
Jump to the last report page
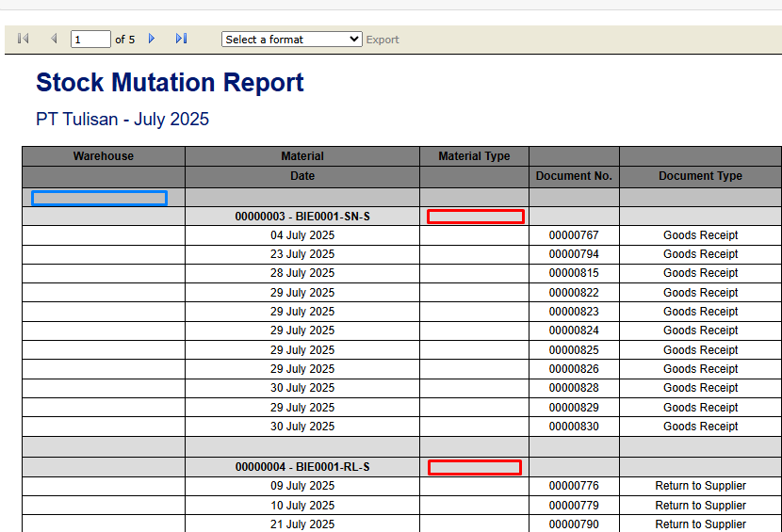click(x=182, y=39)
